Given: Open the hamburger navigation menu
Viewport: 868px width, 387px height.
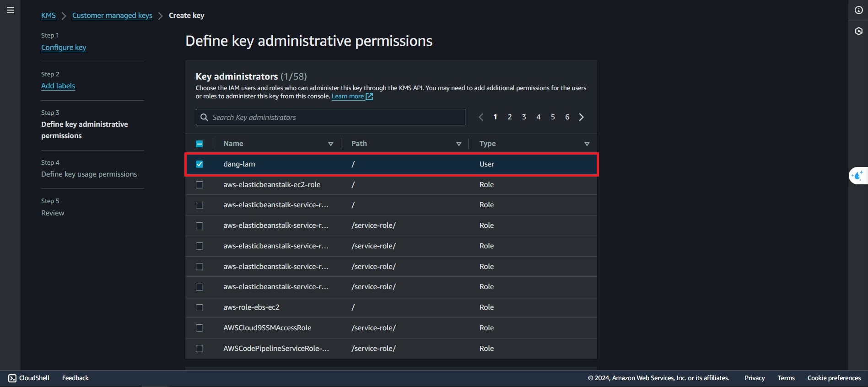Looking at the screenshot, I should 11,10.
